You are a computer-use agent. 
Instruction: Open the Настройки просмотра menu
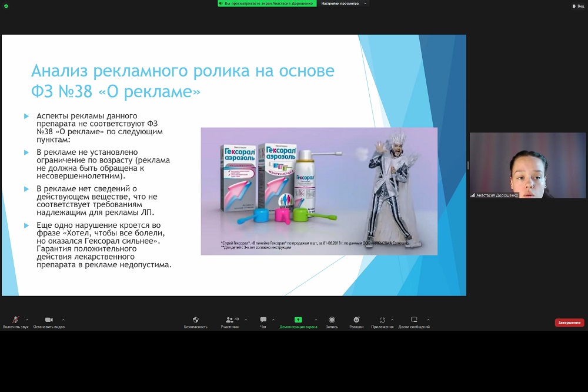pyautogui.click(x=344, y=4)
